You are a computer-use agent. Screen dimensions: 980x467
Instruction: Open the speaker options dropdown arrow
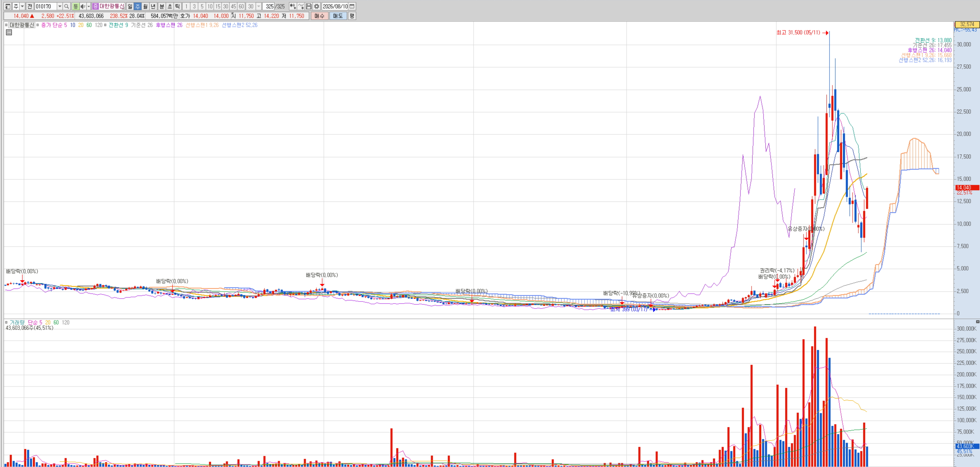pos(89,7)
